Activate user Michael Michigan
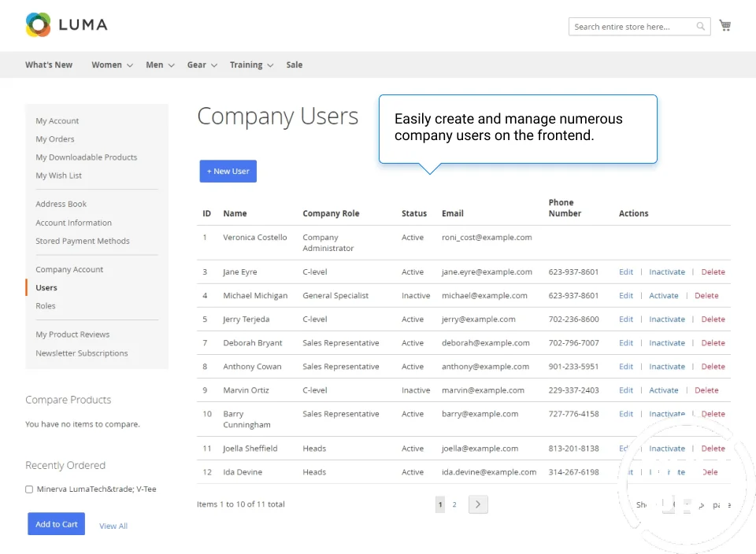This screenshot has height=554, width=756. [x=663, y=296]
